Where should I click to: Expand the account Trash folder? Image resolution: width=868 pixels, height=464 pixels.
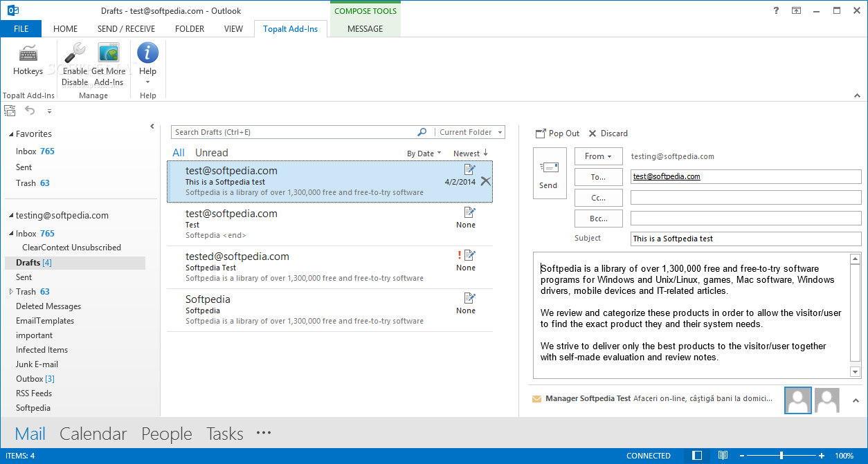point(11,292)
